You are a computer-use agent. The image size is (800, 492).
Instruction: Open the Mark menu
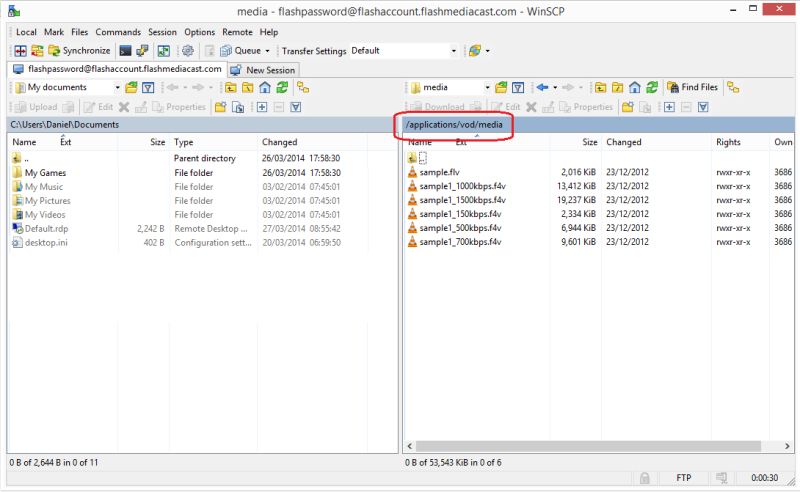point(54,32)
